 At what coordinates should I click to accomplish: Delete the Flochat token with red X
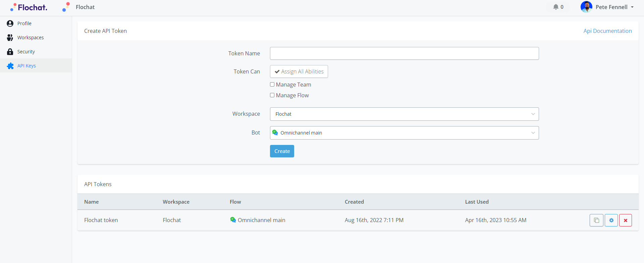(625, 220)
